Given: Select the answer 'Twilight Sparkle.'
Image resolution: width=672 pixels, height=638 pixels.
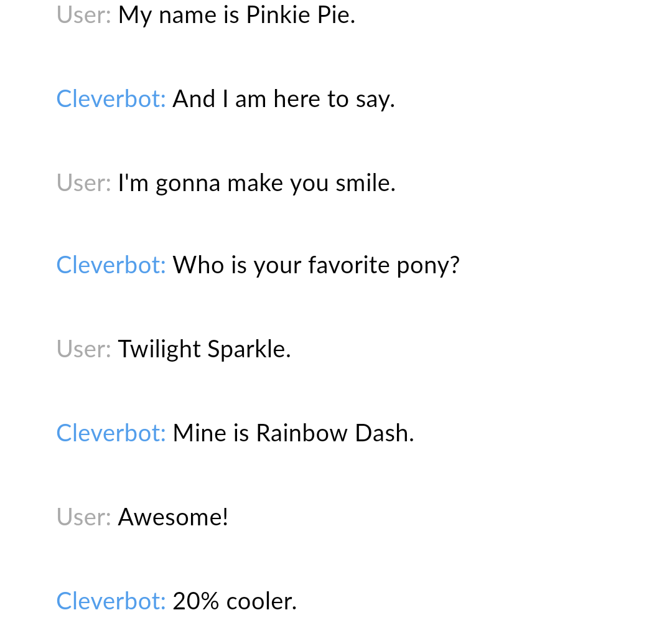Looking at the screenshot, I should [x=205, y=349].
